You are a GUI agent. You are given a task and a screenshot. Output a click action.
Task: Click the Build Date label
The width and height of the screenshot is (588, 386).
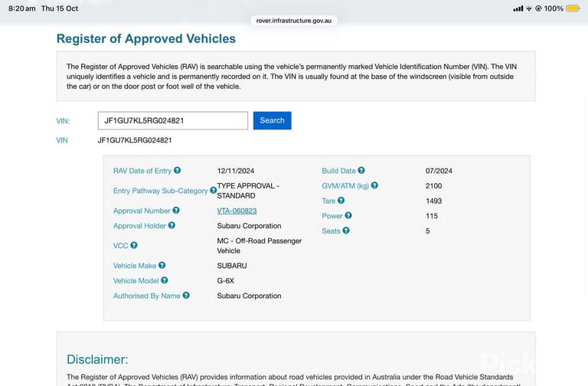[x=338, y=171]
